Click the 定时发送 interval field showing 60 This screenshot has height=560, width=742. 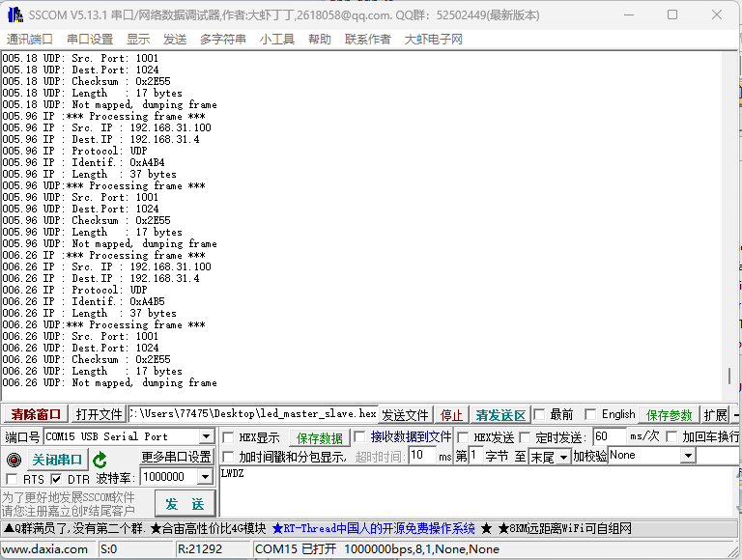click(609, 436)
